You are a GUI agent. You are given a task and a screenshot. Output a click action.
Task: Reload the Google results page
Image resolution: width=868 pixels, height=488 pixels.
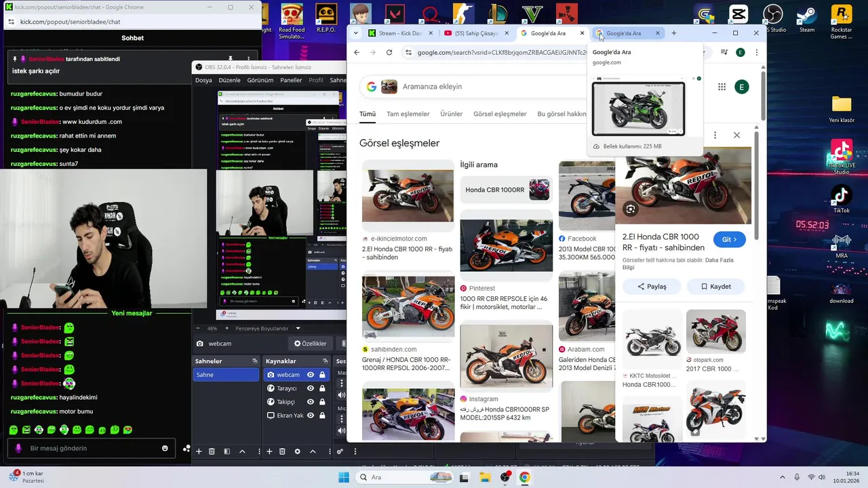coord(389,52)
